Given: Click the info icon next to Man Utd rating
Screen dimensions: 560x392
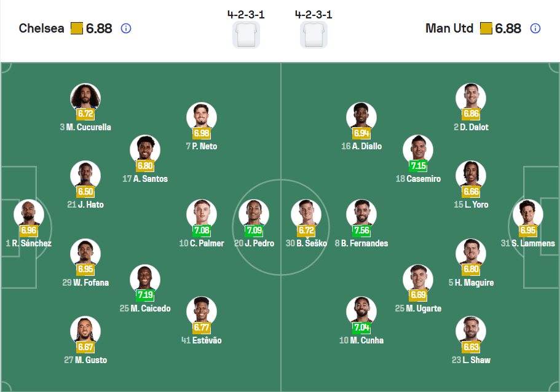Looking at the screenshot, I should (x=535, y=28).
